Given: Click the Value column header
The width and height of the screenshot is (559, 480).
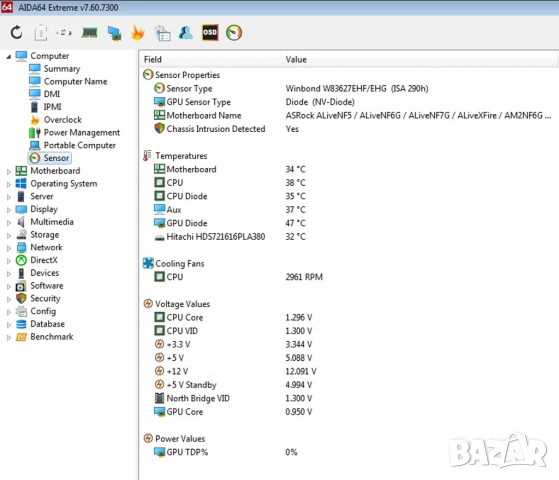Looking at the screenshot, I should [x=419, y=59].
